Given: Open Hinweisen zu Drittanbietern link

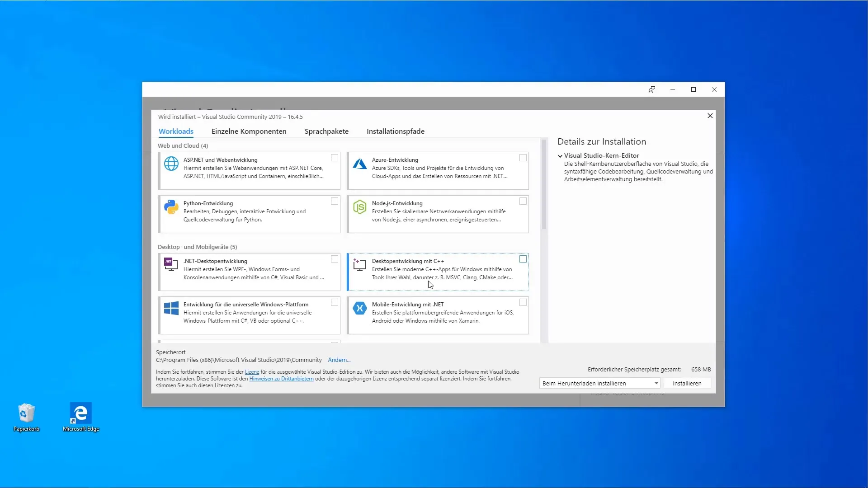Looking at the screenshot, I should pyautogui.click(x=281, y=379).
